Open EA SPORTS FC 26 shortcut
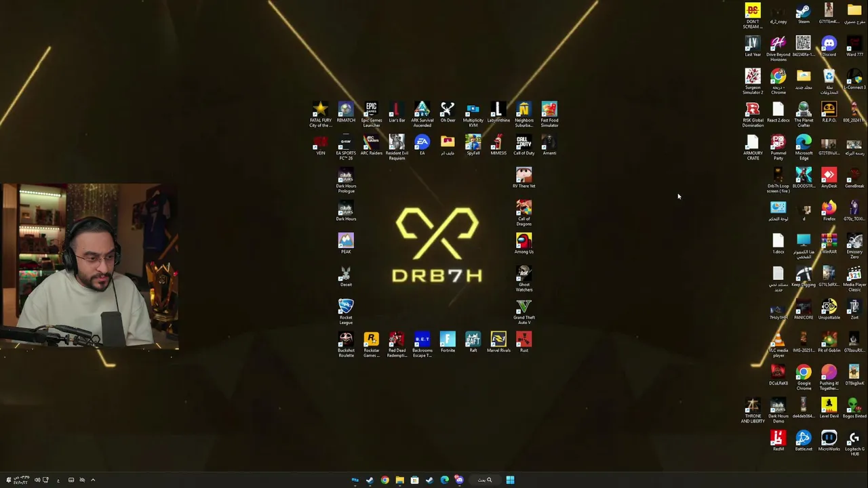868x488 pixels. point(346,147)
